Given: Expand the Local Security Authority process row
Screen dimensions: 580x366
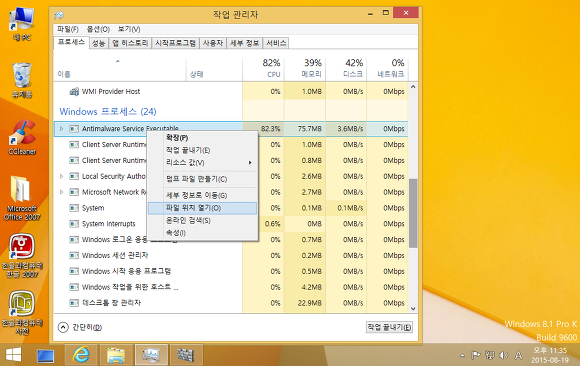Looking at the screenshot, I should (61, 177).
